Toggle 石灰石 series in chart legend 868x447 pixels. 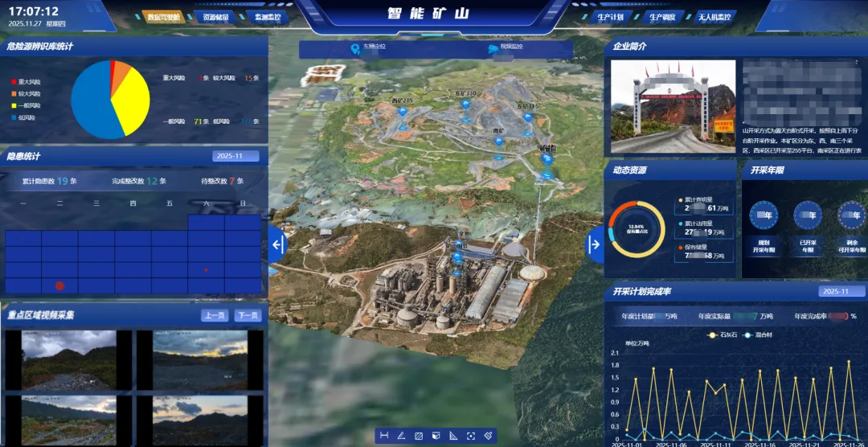click(721, 335)
